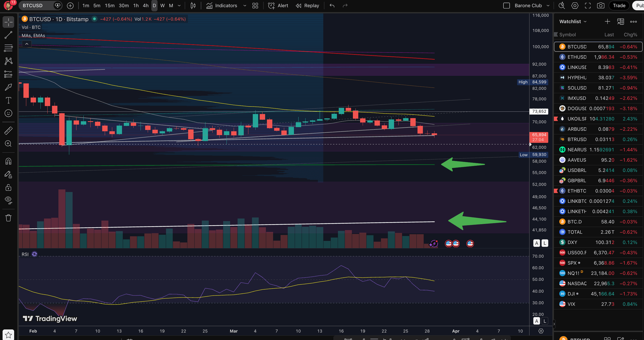Open the Indicators template chevron
Screen dimensions: 644x340
click(x=244, y=5)
